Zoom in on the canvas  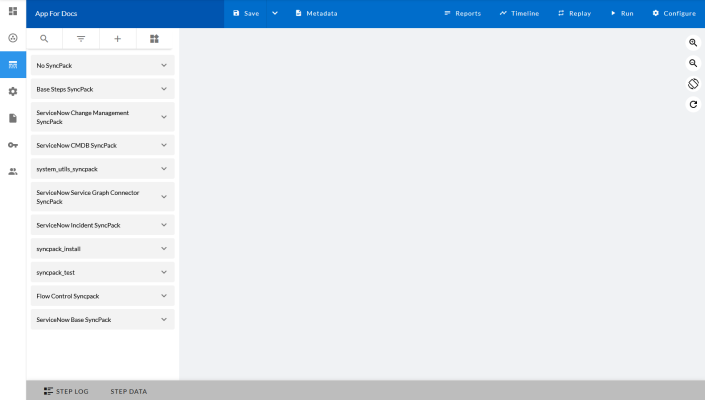click(x=693, y=43)
